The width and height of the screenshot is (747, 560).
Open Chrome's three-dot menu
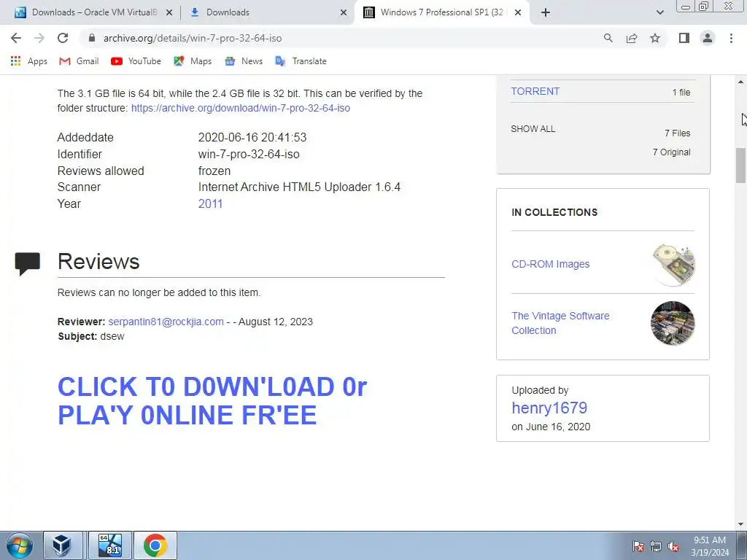tap(731, 38)
